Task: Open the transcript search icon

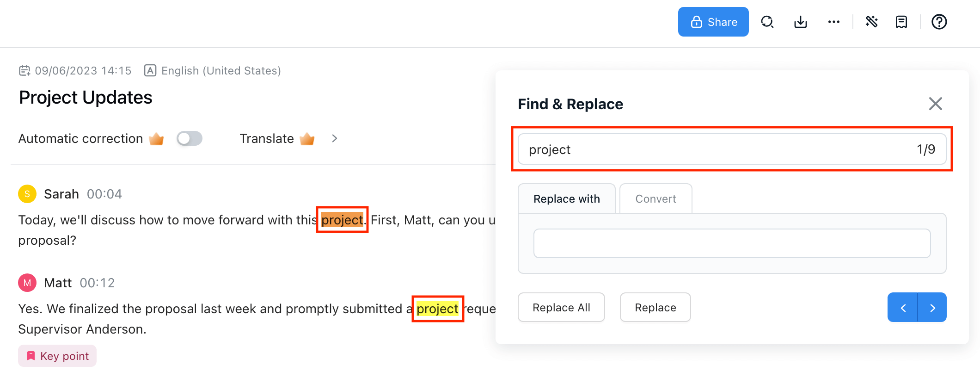Action: (767, 22)
